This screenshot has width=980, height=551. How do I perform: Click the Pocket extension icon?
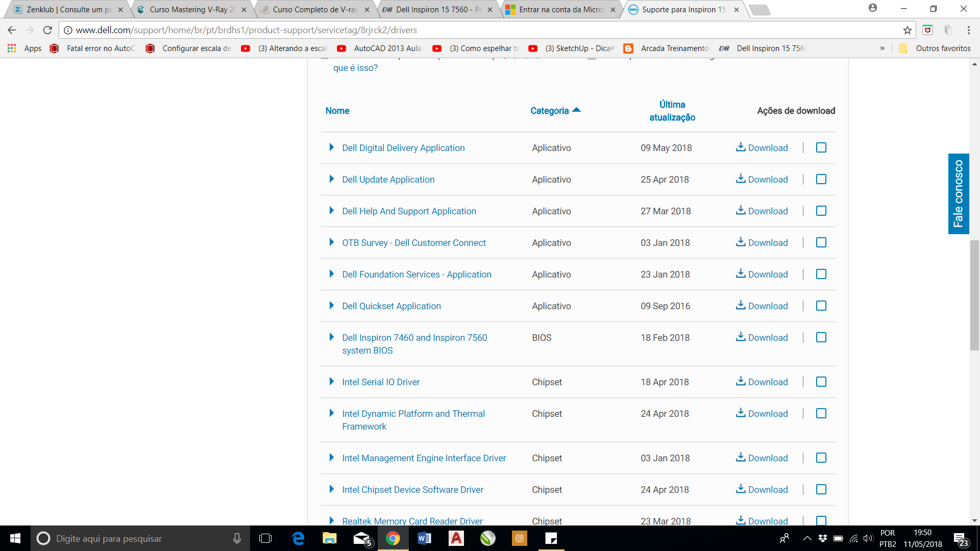click(x=928, y=30)
